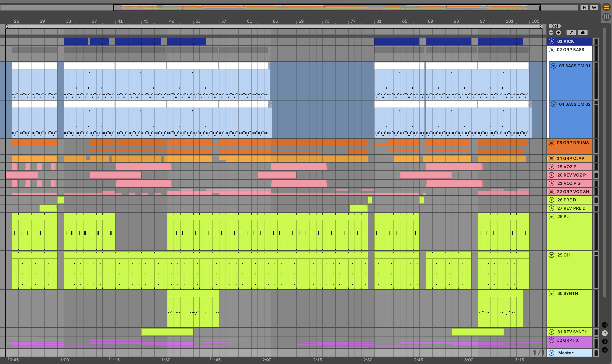Click the arrangement overview zoom bar
This screenshot has height=364, width=612.
pyautogui.click(x=326, y=8)
